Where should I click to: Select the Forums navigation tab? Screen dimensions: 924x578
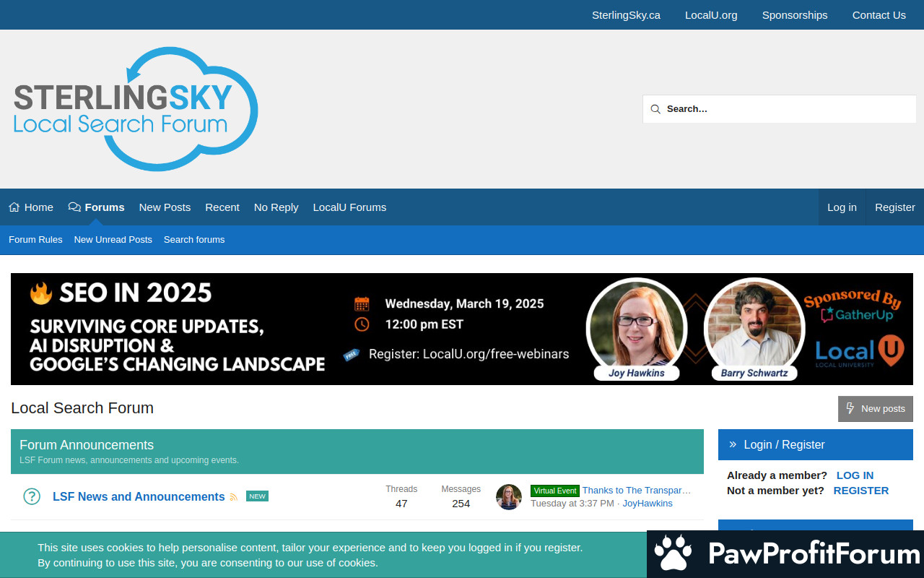point(96,207)
